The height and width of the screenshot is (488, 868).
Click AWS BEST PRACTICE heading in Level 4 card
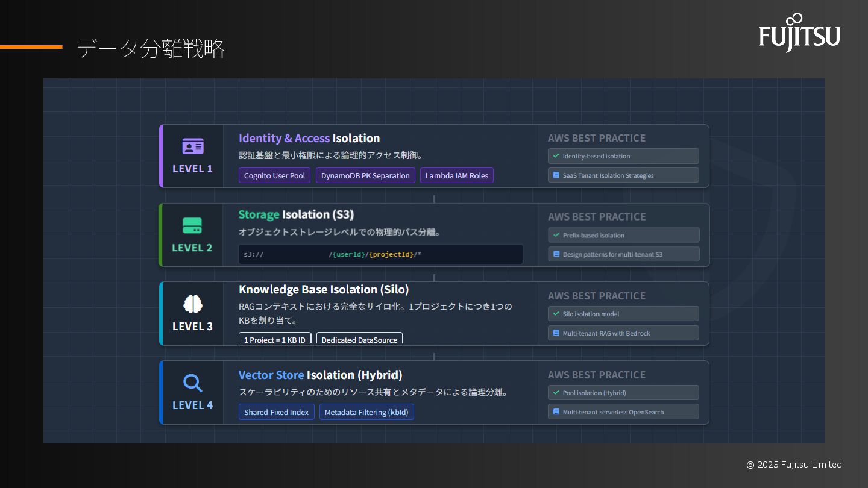597,375
